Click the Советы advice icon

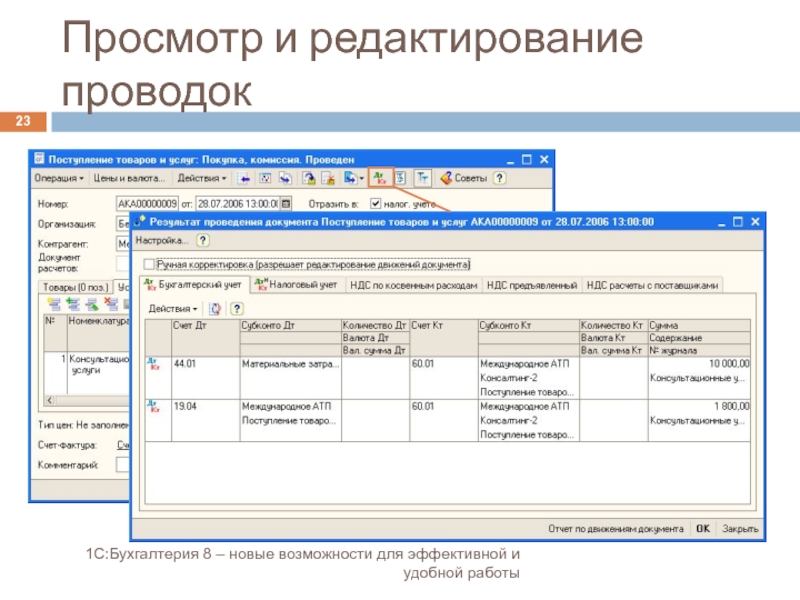click(x=445, y=178)
